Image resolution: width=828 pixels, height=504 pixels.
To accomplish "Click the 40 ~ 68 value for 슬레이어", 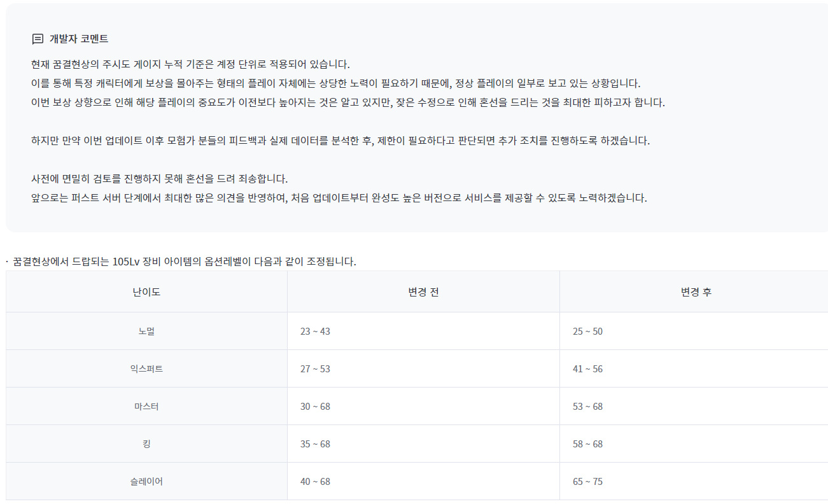I will [x=315, y=482].
